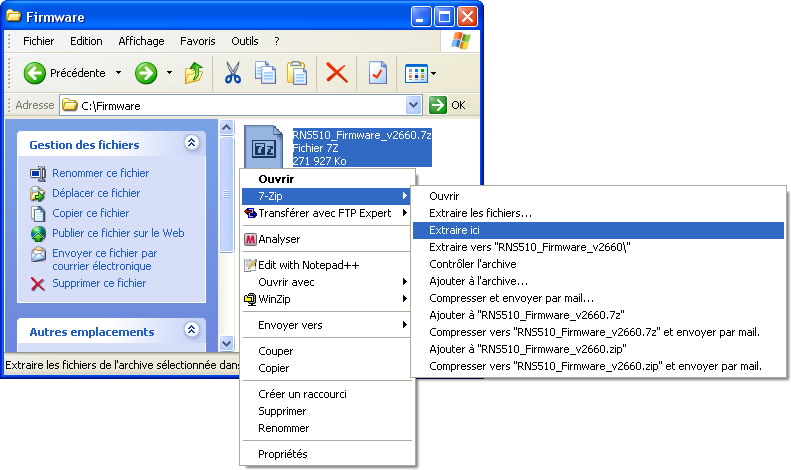
Task: Click inside the C:\Firmware address field
Action: click(242, 105)
